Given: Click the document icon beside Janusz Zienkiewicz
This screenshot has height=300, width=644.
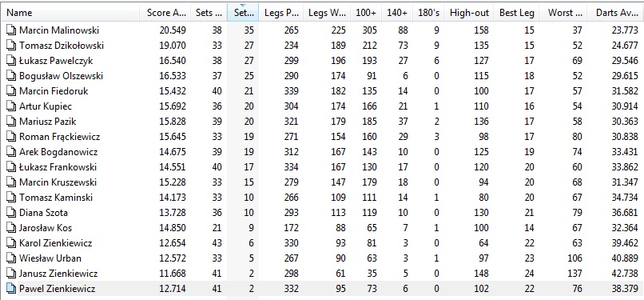Looking at the screenshot, I should click(12, 274).
